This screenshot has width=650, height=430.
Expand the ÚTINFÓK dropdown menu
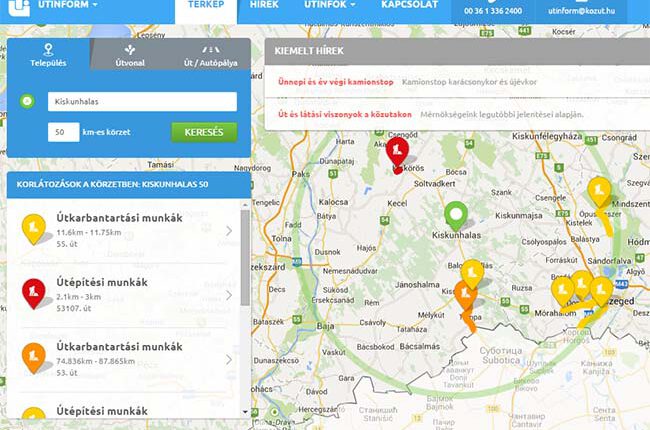330,5
